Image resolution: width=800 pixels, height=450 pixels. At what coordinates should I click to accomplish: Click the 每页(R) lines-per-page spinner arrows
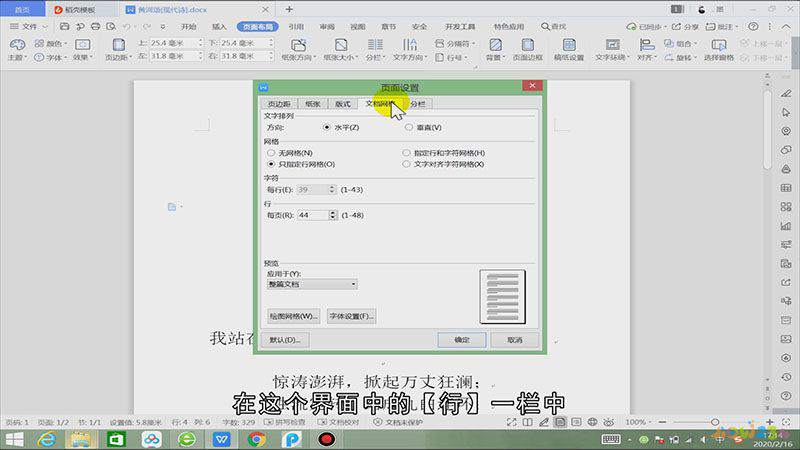333,215
